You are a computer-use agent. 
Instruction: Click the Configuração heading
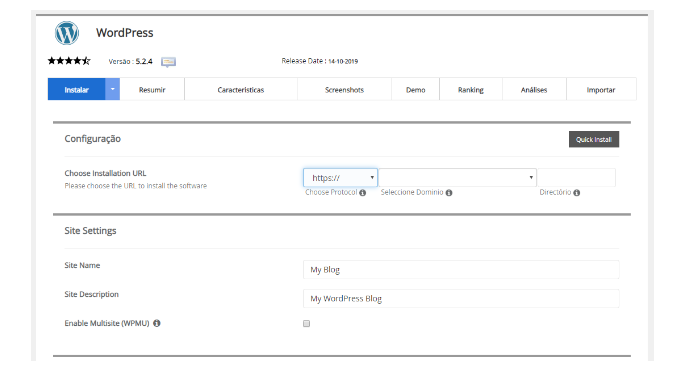pyautogui.click(x=93, y=139)
